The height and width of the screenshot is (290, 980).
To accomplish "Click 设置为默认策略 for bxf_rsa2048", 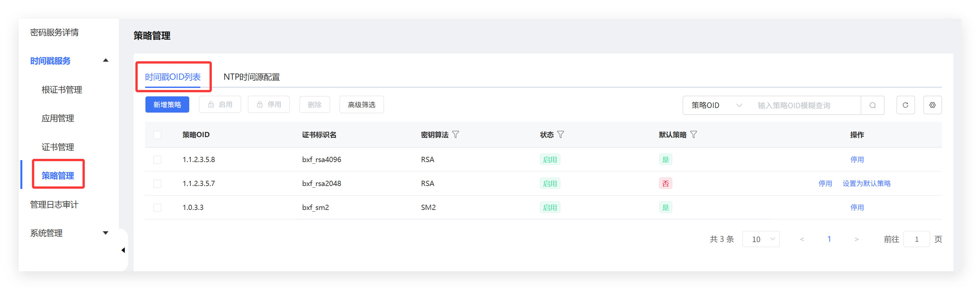I will tap(866, 184).
